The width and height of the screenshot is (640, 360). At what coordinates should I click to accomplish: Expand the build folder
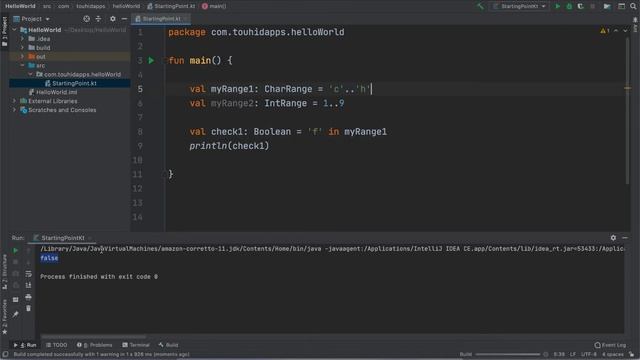coord(23,48)
